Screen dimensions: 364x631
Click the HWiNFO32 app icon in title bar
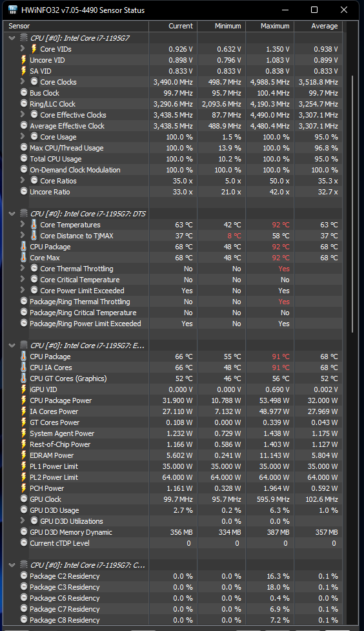[x=12, y=10]
